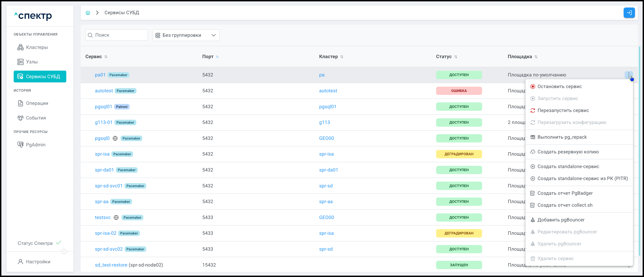Open spr-isa-02 service link
This screenshot has height=277, width=644.
pyautogui.click(x=106, y=233)
